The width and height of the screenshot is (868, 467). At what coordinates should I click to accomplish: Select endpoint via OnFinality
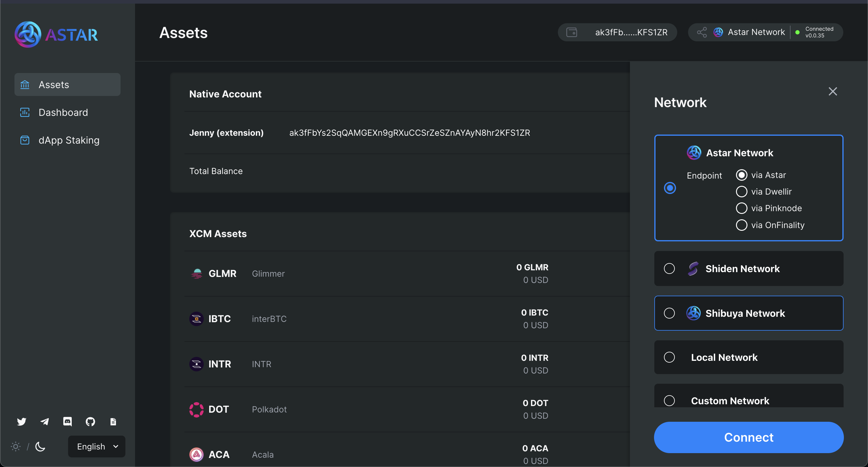pyautogui.click(x=742, y=225)
